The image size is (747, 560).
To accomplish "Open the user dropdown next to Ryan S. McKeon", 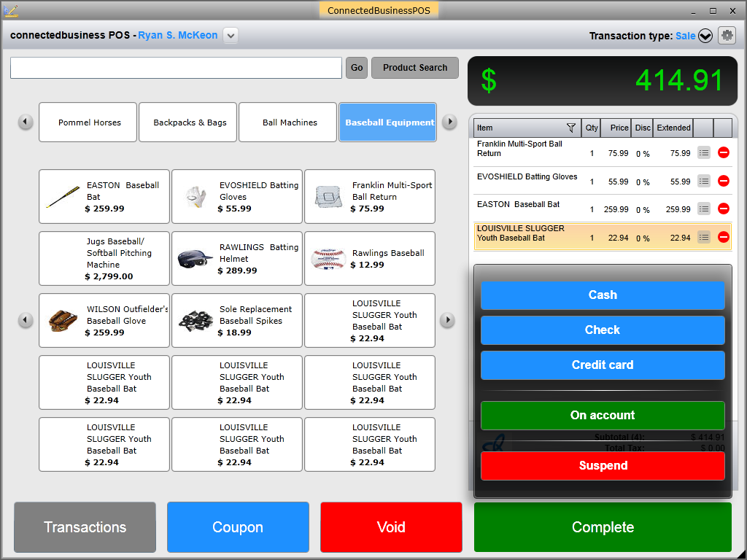I will (x=231, y=36).
